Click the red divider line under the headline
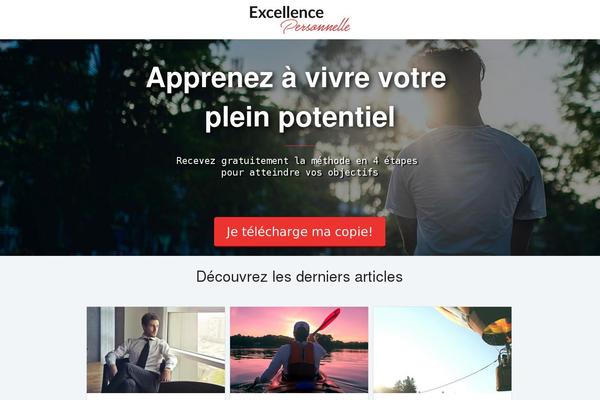Viewport: 600px width, 400px height. pyautogui.click(x=300, y=145)
